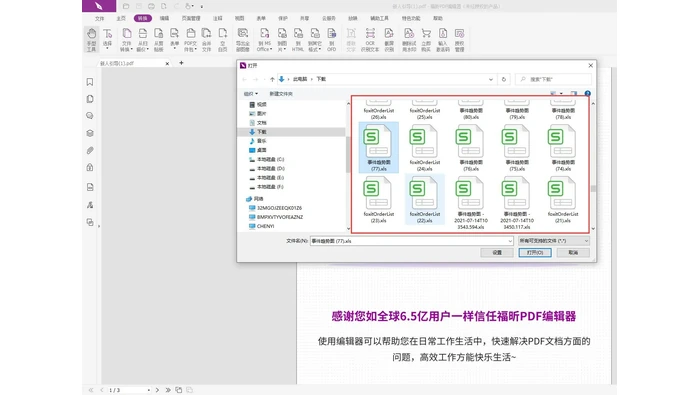Open the File (文件) menu
The height and width of the screenshot is (395, 700).
click(100, 18)
